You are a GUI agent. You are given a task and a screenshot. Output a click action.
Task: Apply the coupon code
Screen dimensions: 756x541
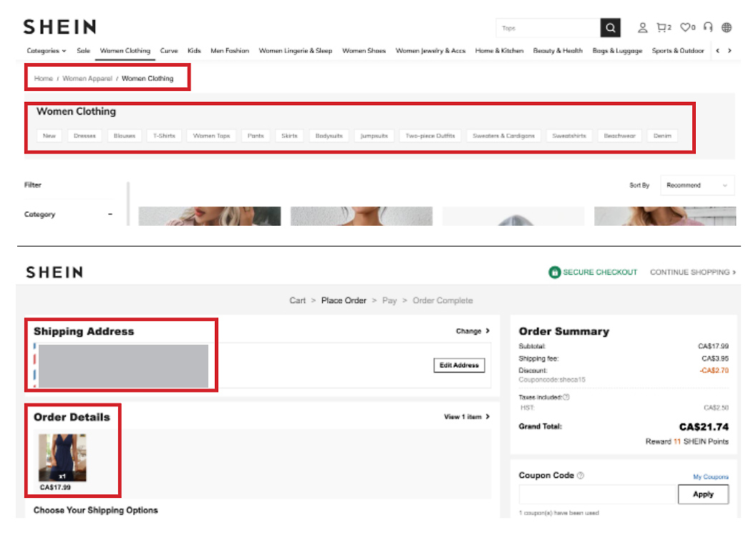point(703,494)
